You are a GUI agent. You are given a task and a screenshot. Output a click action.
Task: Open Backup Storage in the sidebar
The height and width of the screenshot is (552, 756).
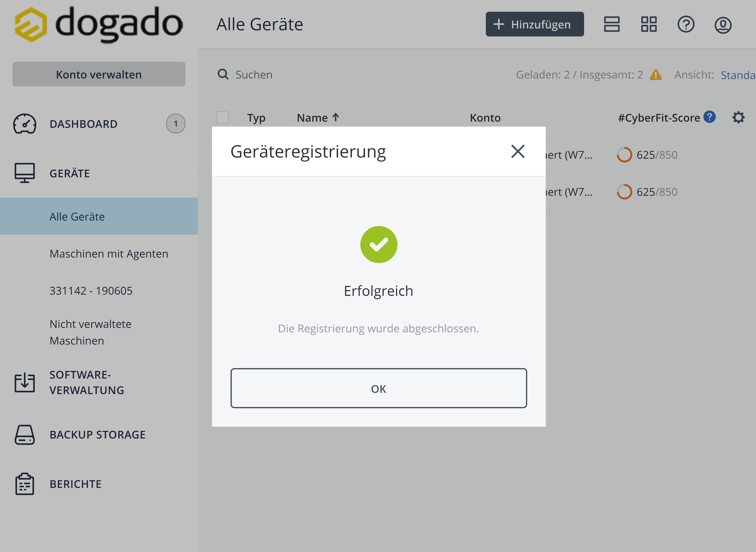(97, 434)
